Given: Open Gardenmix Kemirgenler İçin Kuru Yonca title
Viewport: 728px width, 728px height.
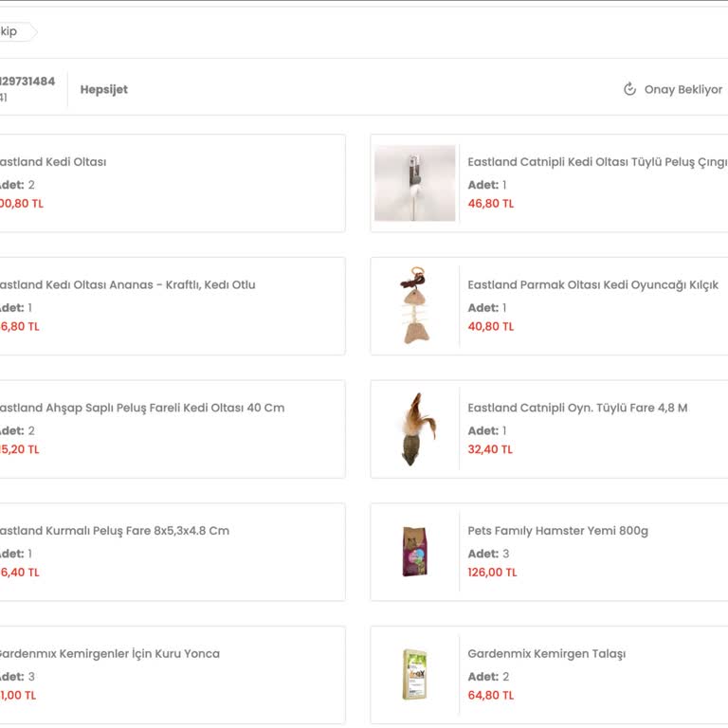Looking at the screenshot, I should click(109, 654).
